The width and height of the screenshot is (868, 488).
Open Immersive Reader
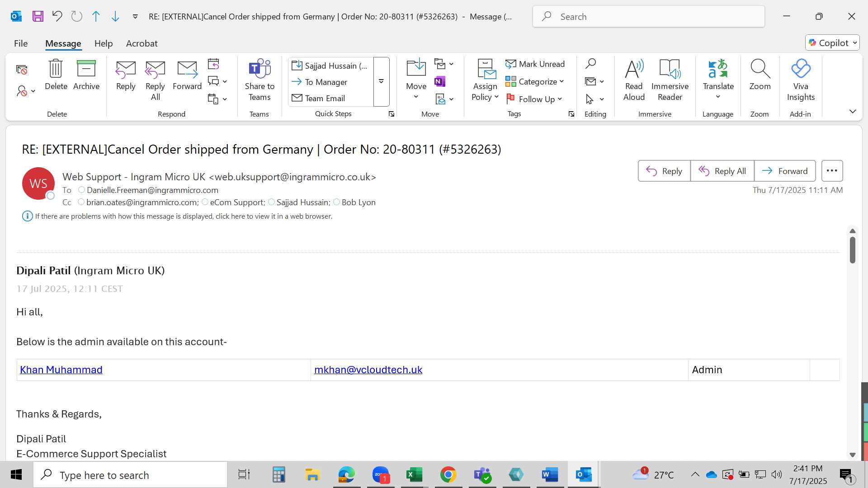pos(670,80)
